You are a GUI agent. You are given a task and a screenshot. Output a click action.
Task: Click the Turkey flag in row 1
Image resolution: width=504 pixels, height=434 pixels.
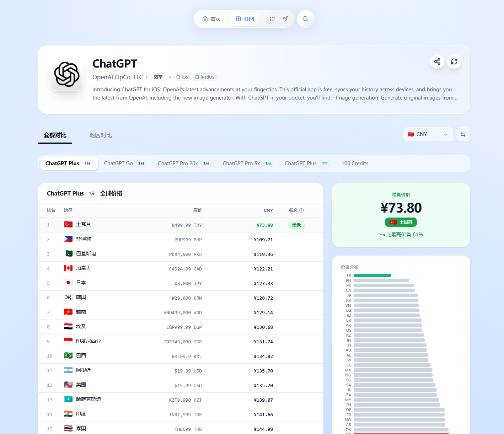(x=68, y=225)
